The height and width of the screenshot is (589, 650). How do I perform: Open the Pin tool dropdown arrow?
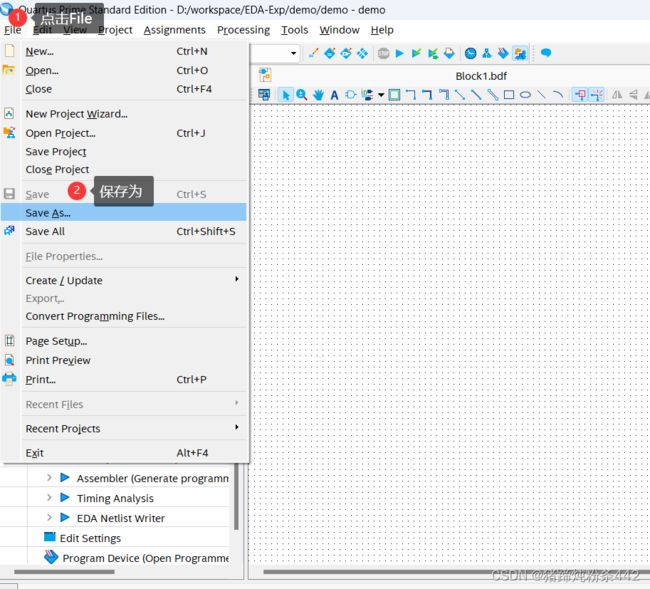pyautogui.click(x=381, y=95)
